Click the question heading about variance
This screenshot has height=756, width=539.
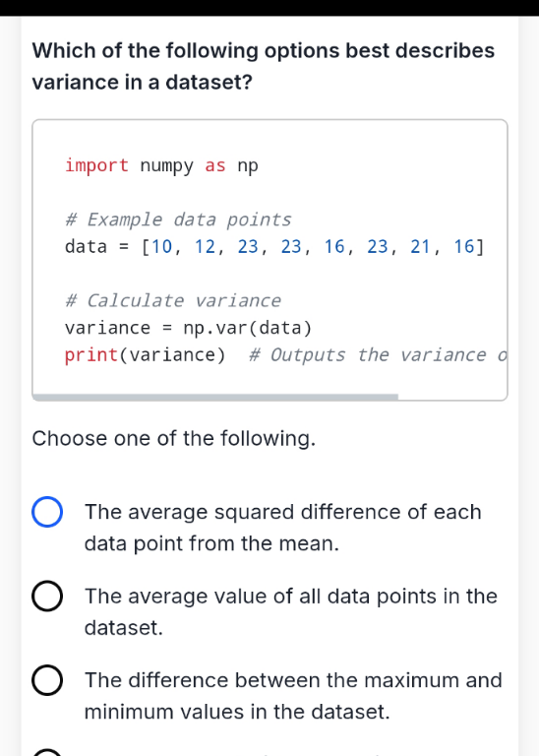pyautogui.click(x=264, y=66)
